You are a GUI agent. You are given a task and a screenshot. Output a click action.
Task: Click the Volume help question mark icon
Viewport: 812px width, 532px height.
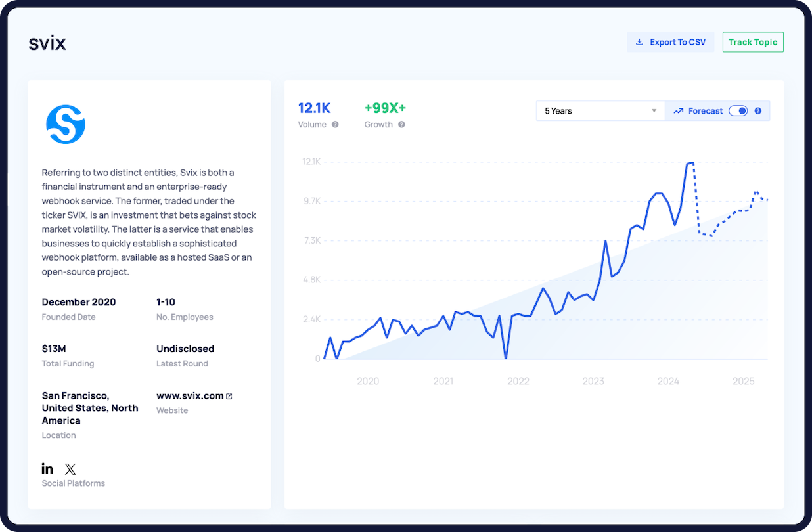pyautogui.click(x=335, y=125)
